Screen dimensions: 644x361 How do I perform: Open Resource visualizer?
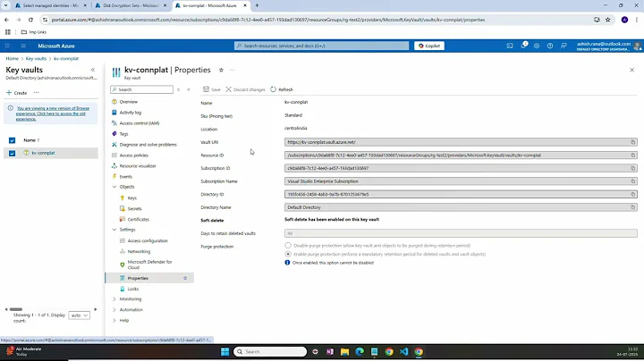pos(138,165)
